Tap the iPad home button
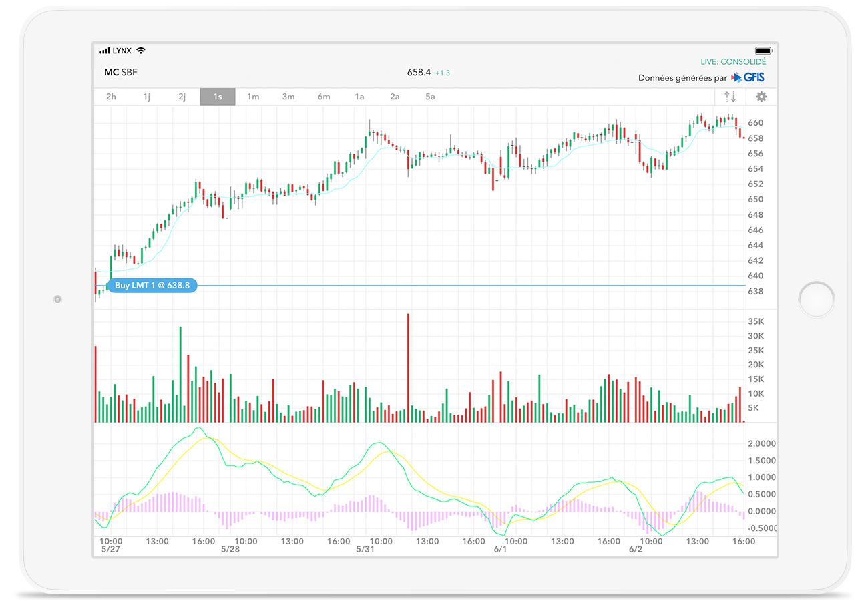The height and width of the screenshot is (601, 868). pyautogui.click(x=817, y=299)
